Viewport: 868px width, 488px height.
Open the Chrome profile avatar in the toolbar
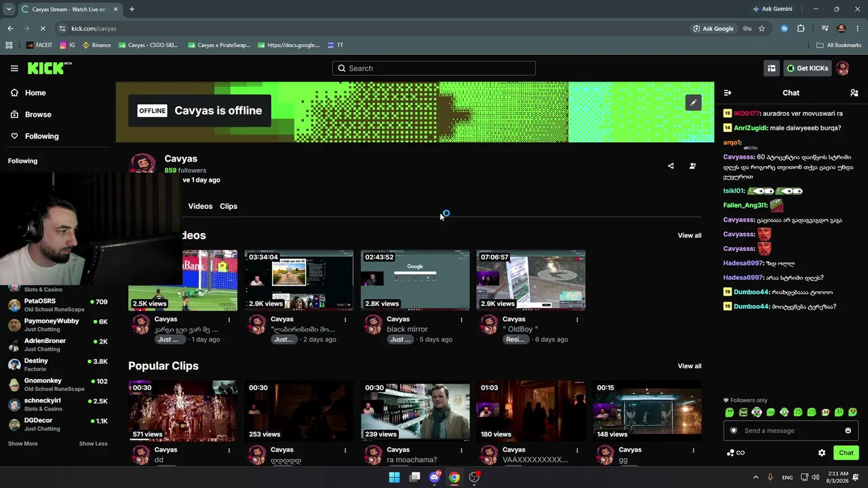click(842, 28)
